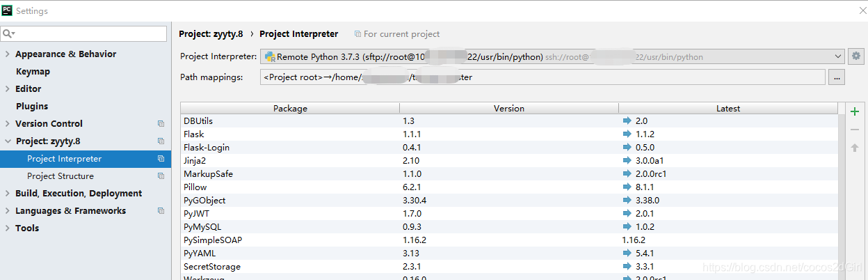Viewport: 868px width, 280px height.
Task: Select the PyJWT package row
Action: click(x=509, y=214)
